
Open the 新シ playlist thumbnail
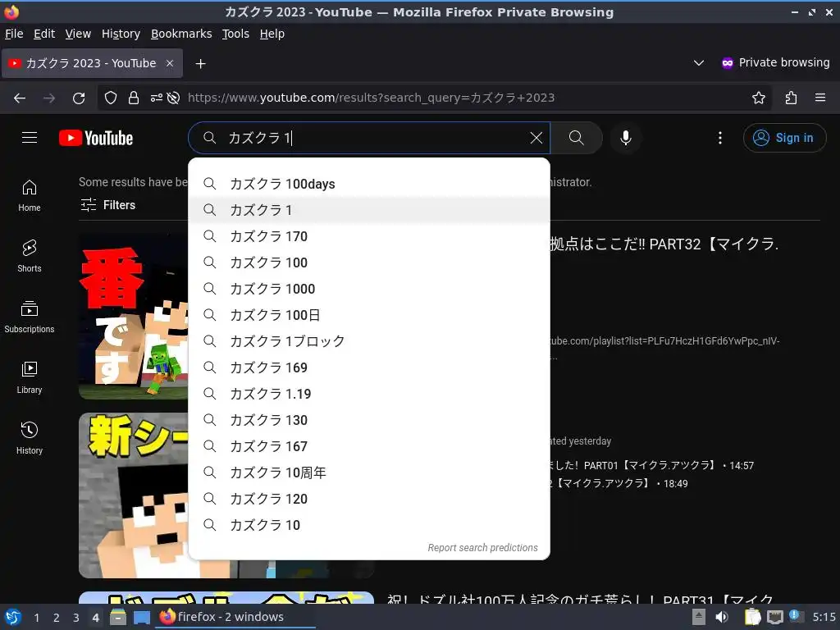point(134,495)
